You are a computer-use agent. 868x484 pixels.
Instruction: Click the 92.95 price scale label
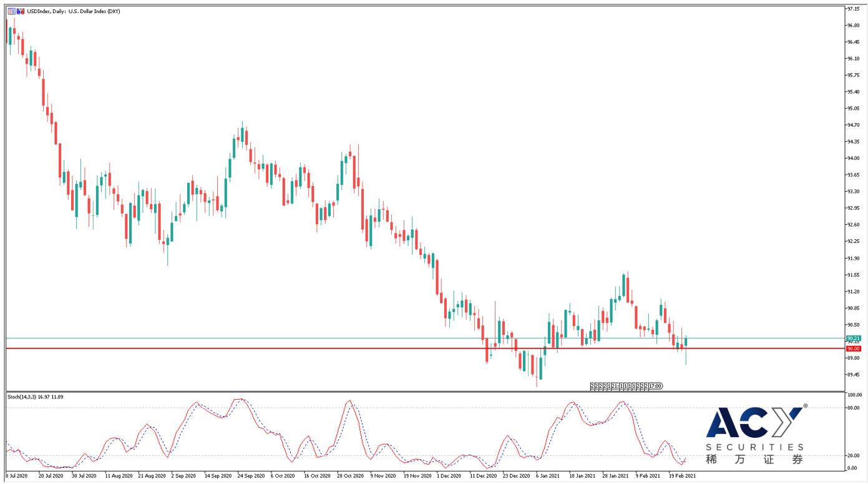coord(855,208)
